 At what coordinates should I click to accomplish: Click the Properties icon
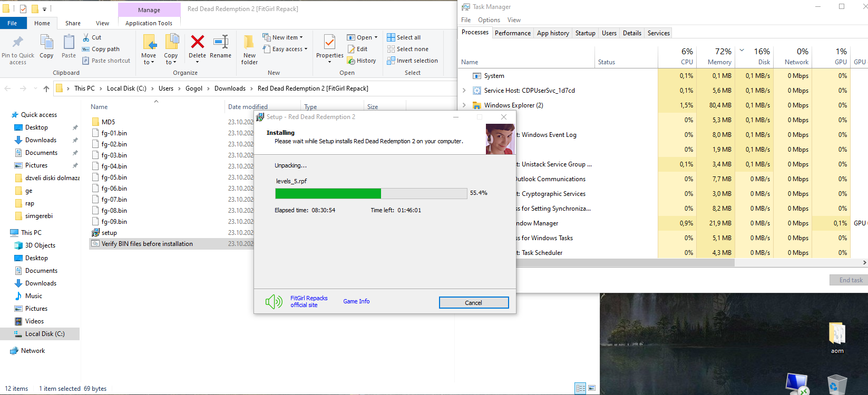point(329,42)
